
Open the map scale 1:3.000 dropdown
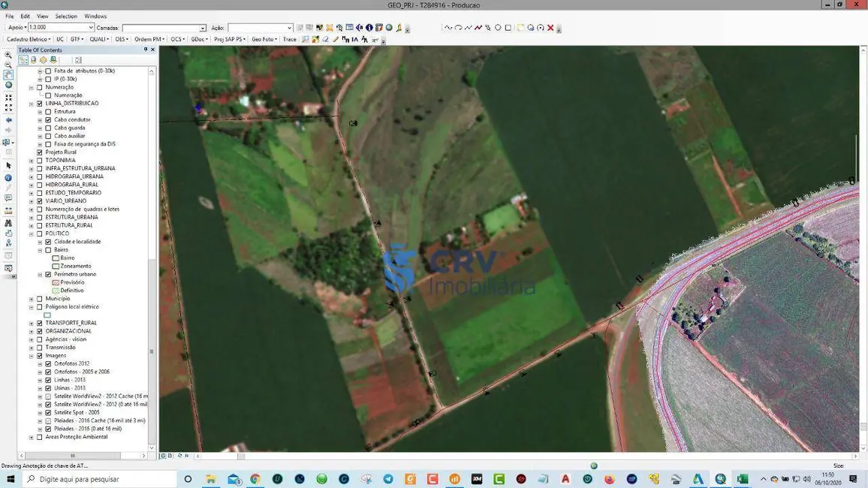[x=91, y=28]
